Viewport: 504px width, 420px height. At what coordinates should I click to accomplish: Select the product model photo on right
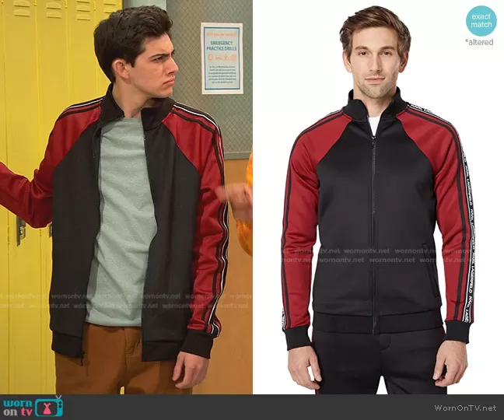point(378,196)
